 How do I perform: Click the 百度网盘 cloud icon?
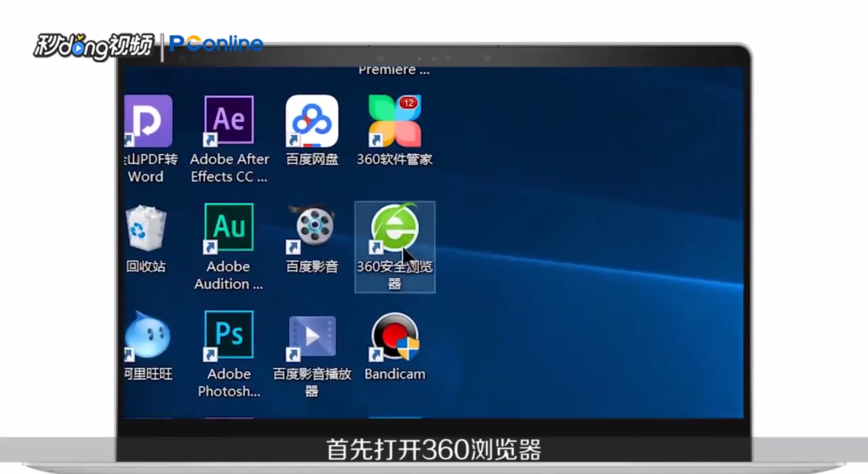(312, 121)
